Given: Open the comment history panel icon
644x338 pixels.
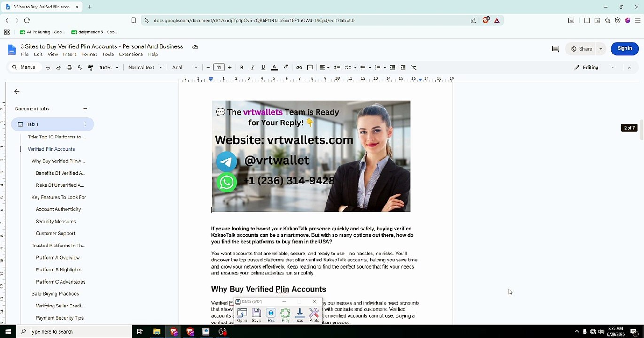Looking at the screenshot, I should tap(555, 49).
